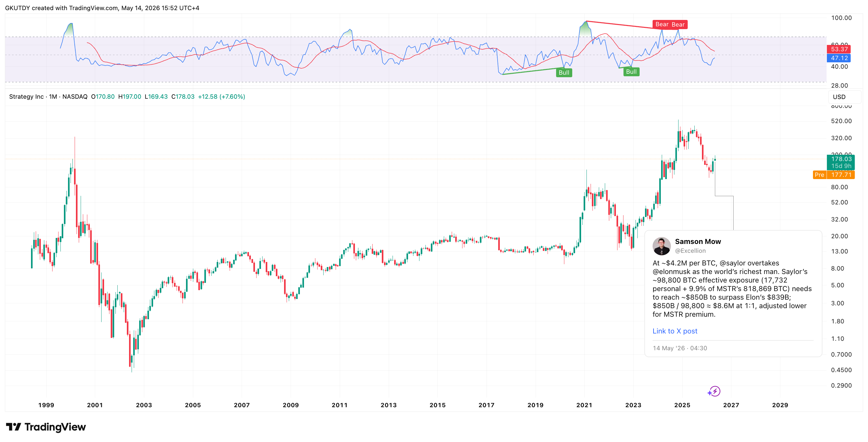Click the 1.80 price axis label
Screen dimensions: 868x442
pyautogui.click(x=838, y=321)
